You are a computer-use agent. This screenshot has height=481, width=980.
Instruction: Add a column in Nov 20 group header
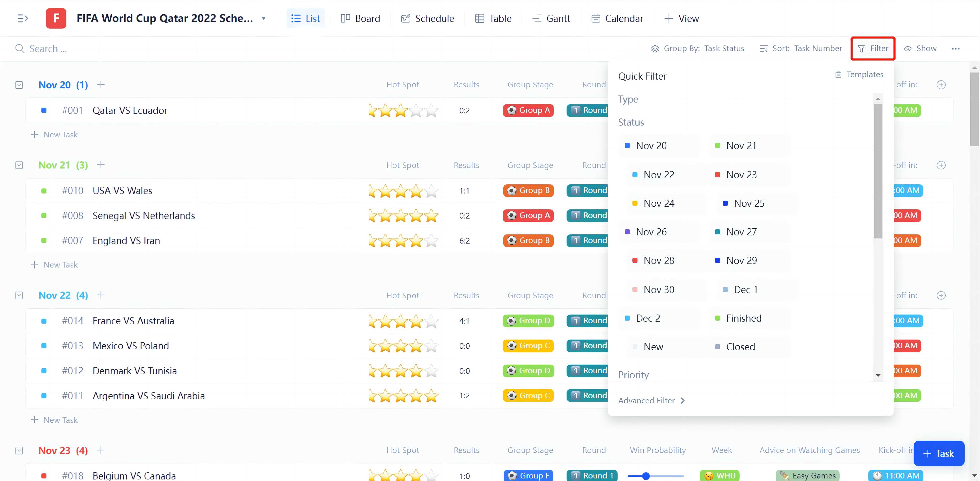(941, 85)
